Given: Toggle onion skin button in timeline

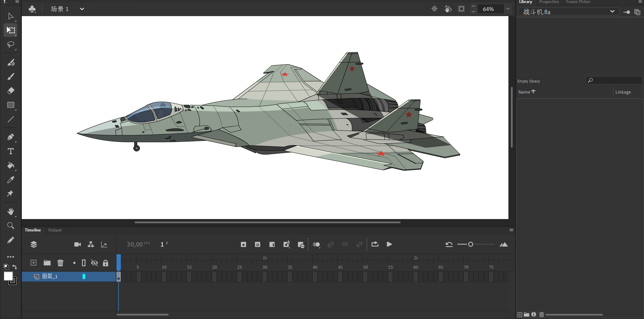Looking at the screenshot, I should pos(316,245).
